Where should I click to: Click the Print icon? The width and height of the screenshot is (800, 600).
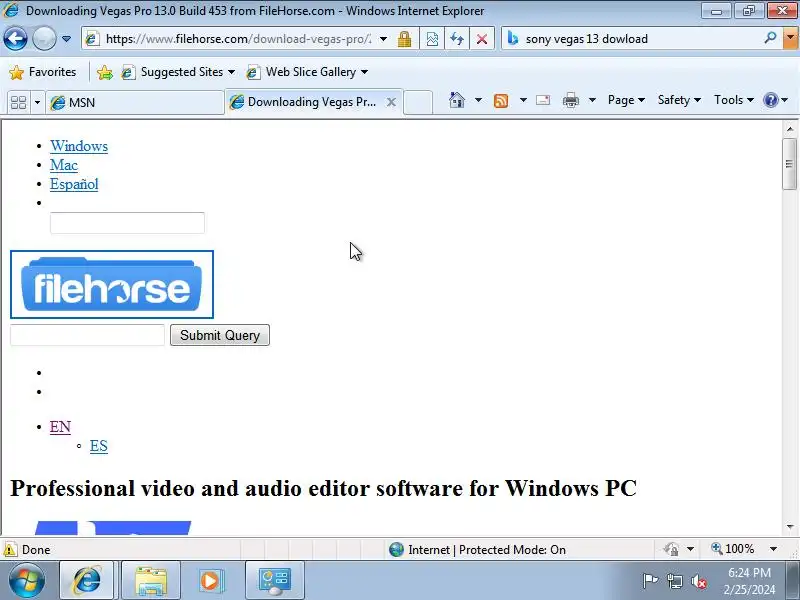click(570, 100)
